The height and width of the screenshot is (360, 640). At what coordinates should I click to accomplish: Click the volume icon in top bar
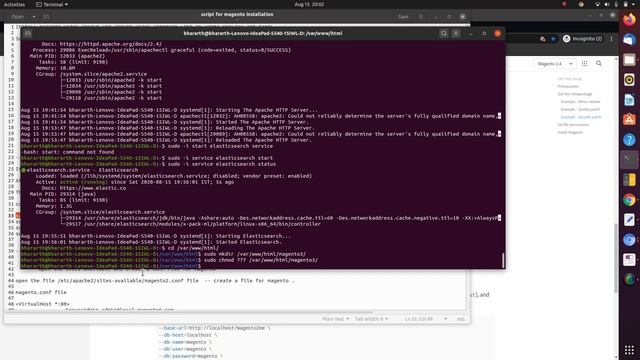pyautogui.click(x=607, y=4)
